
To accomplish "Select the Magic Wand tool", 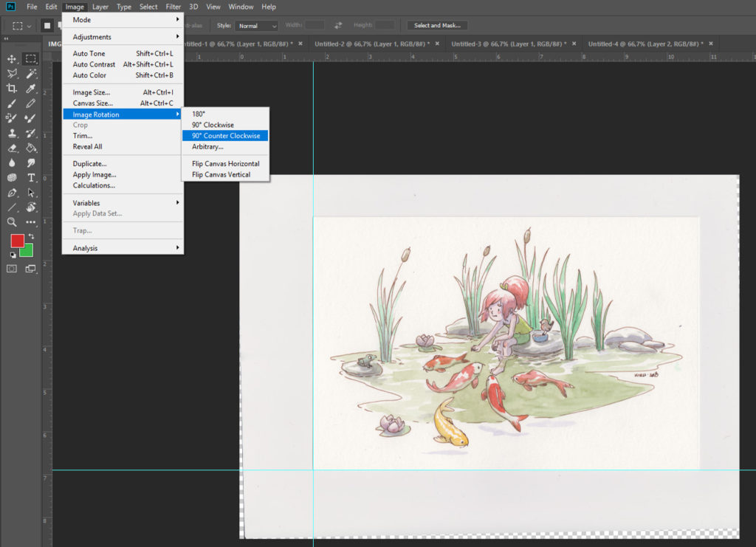I will coord(31,74).
